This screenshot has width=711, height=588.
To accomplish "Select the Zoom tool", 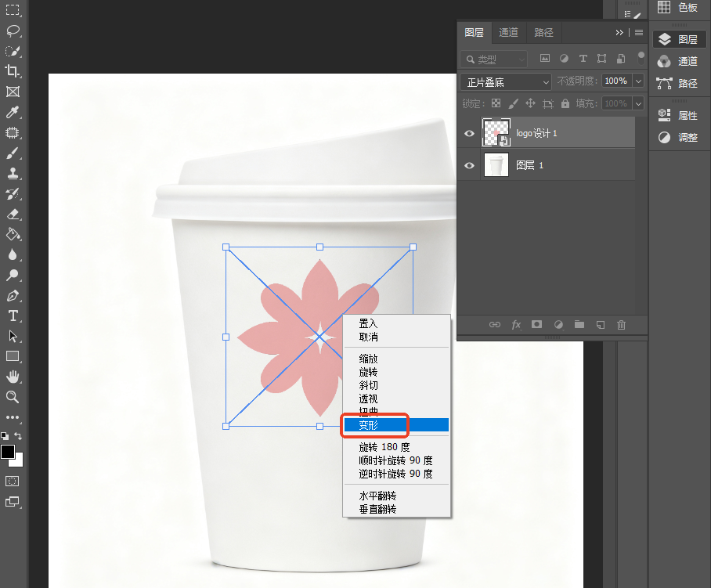I will click(x=13, y=397).
